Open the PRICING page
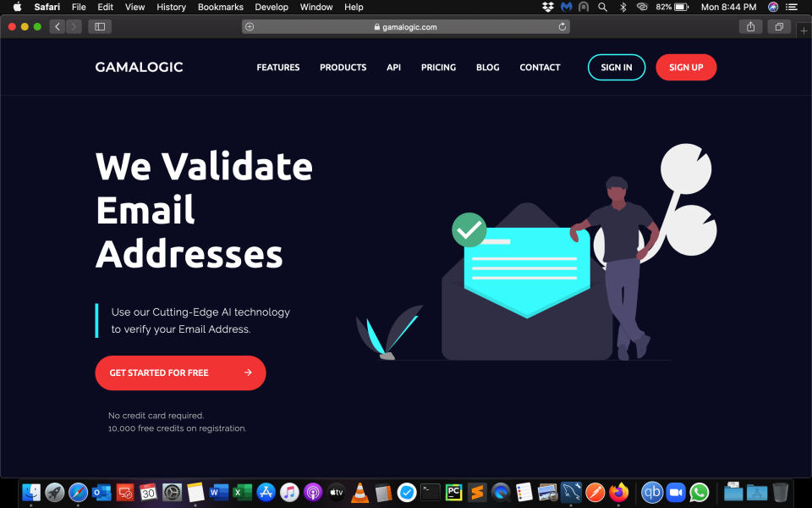This screenshot has height=508, width=812. (x=438, y=67)
